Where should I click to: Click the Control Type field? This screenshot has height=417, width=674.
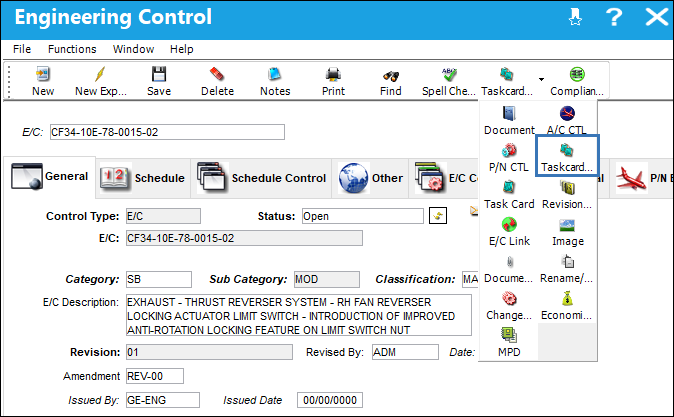tap(163, 216)
